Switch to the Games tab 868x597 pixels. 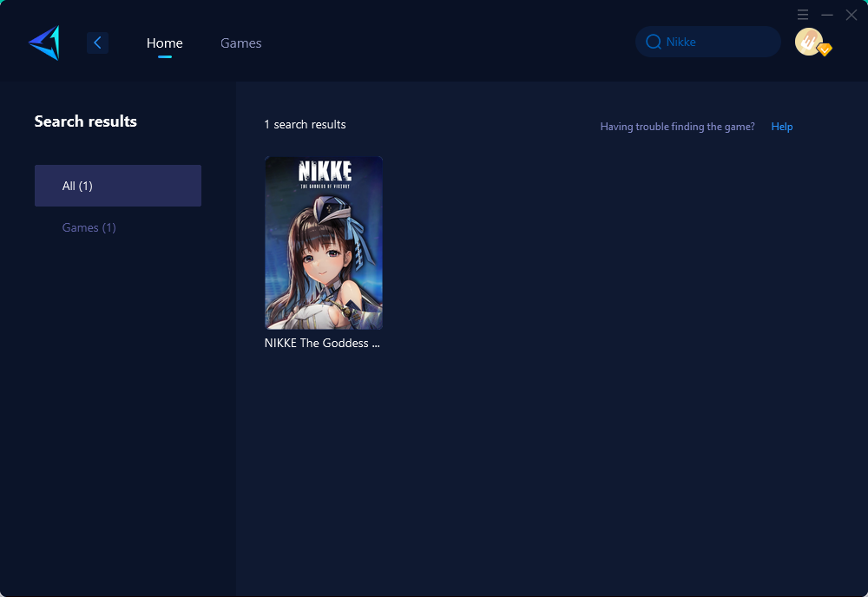tap(240, 43)
